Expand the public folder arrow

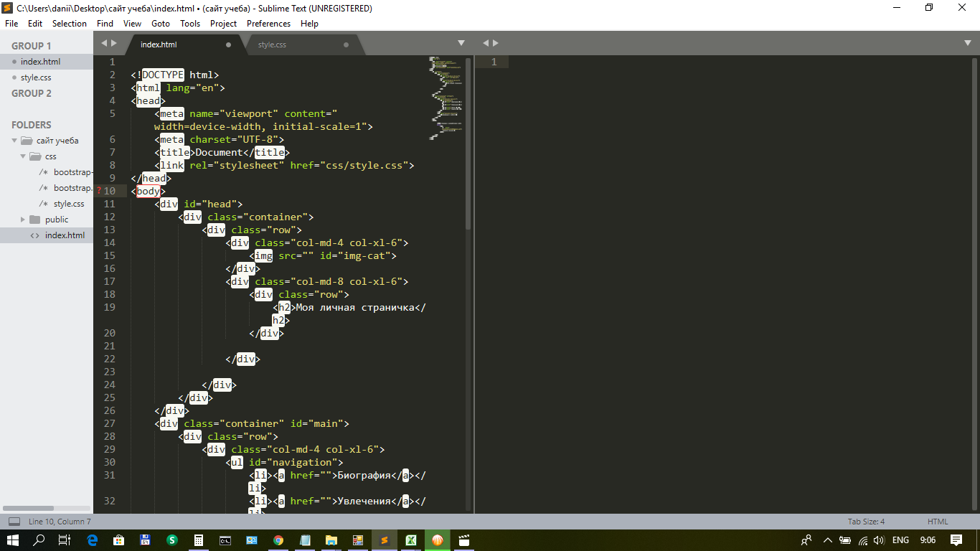click(23, 220)
